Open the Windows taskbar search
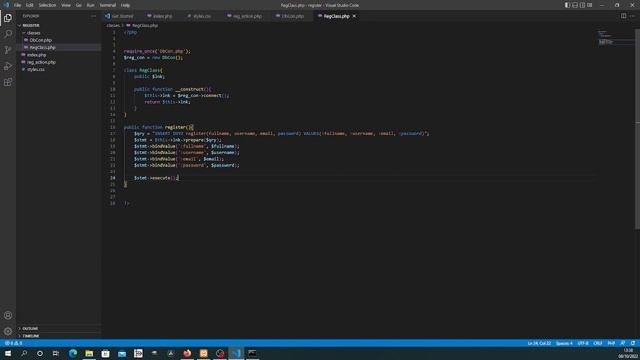Viewport: 640px width, 360px height. (x=24, y=353)
